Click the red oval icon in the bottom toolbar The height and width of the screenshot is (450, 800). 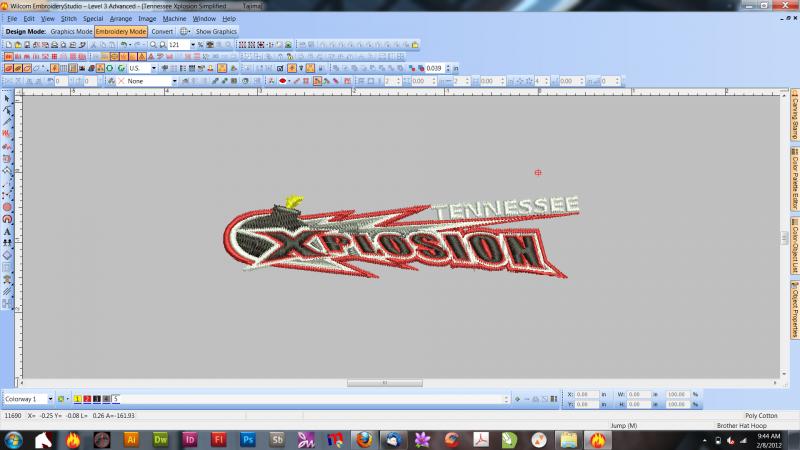coord(282,81)
